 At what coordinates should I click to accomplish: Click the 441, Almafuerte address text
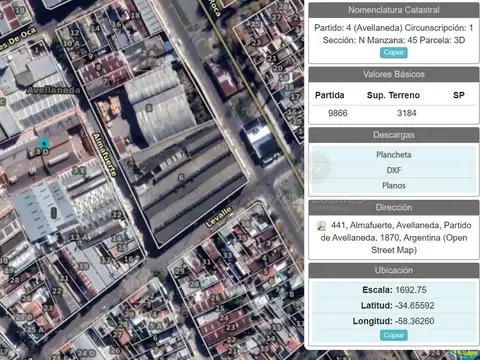tap(395, 238)
